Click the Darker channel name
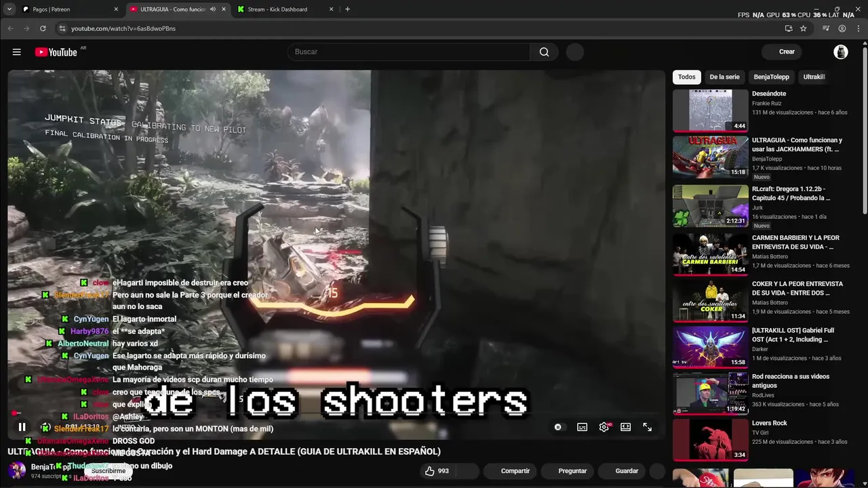 tap(760, 350)
